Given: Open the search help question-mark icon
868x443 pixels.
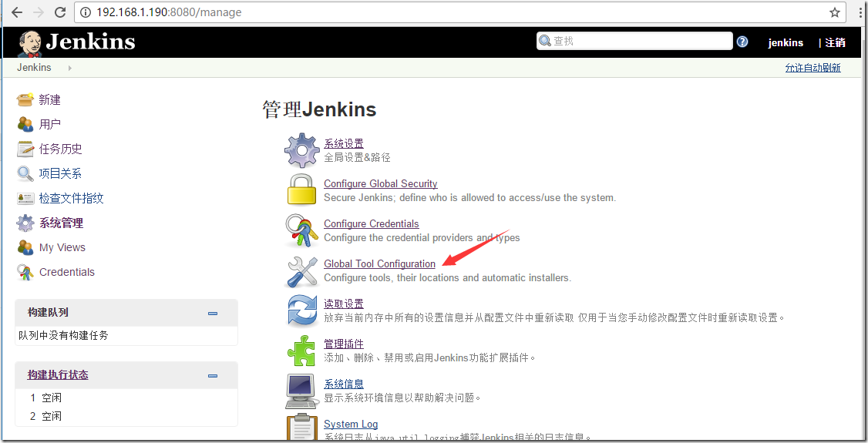Looking at the screenshot, I should click(x=742, y=42).
